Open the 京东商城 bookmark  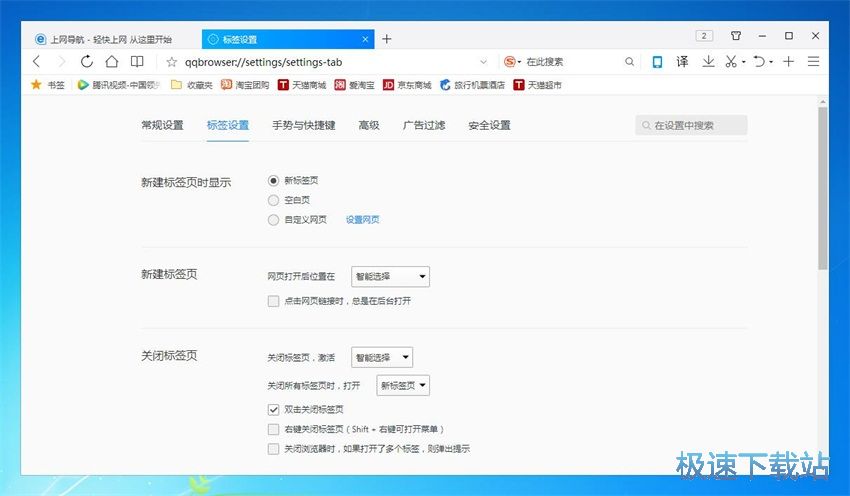(407, 85)
